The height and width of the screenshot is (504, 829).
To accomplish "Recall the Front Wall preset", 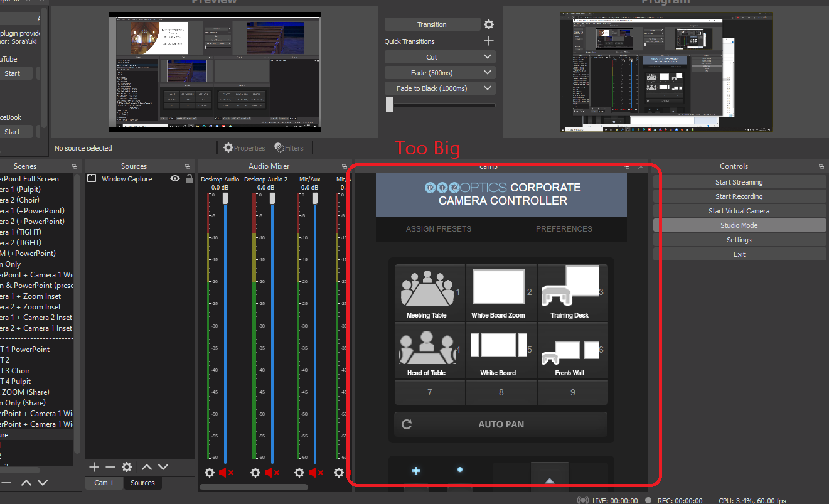I will pos(573,350).
